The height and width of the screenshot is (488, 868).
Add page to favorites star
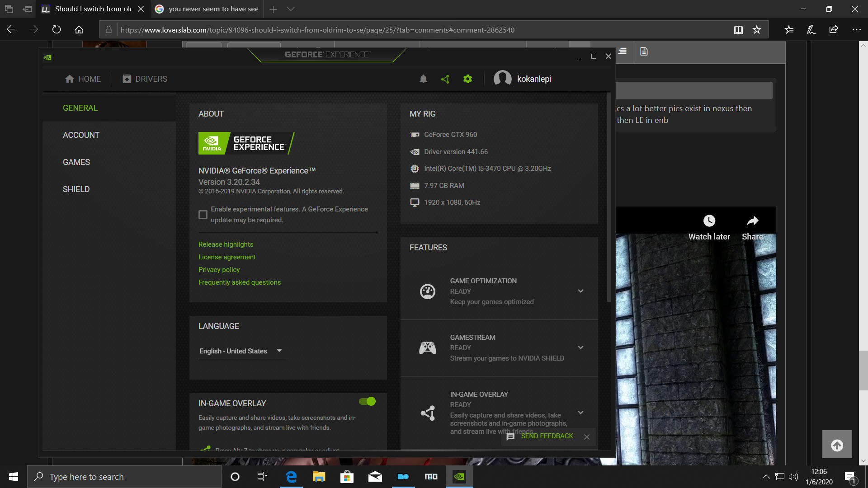pyautogui.click(x=757, y=30)
